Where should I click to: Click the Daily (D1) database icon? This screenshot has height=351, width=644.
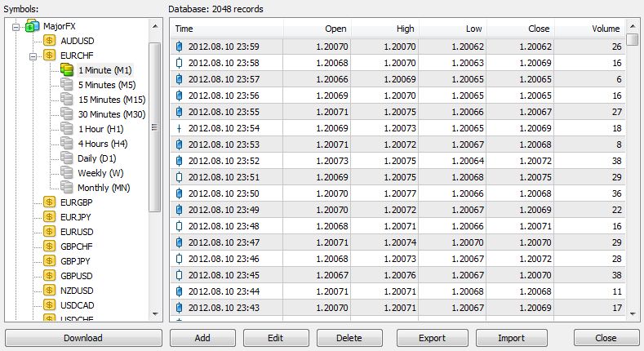click(x=67, y=158)
